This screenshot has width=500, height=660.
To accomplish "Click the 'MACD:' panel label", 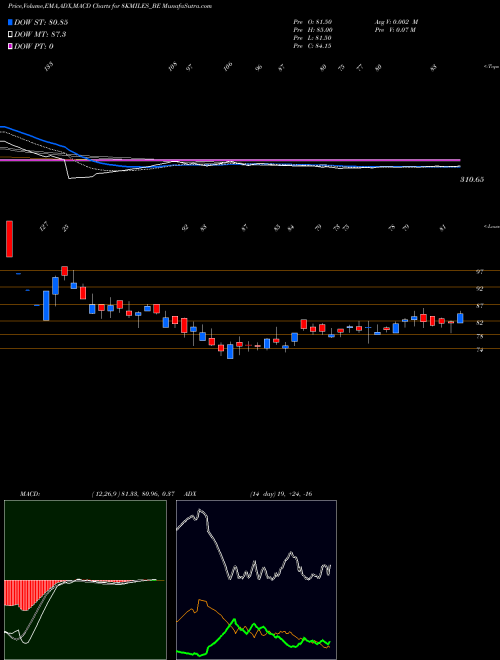I will click(x=30, y=494).
